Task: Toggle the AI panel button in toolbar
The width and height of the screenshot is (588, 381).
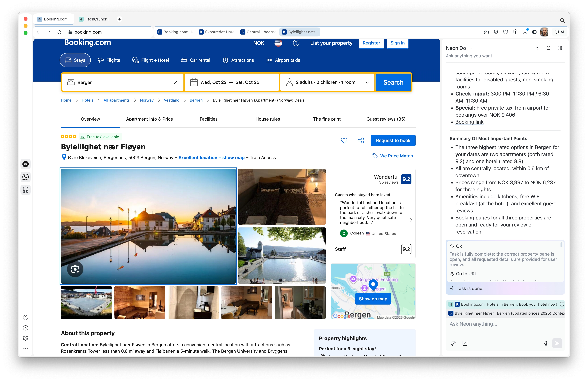Action: click(x=559, y=32)
